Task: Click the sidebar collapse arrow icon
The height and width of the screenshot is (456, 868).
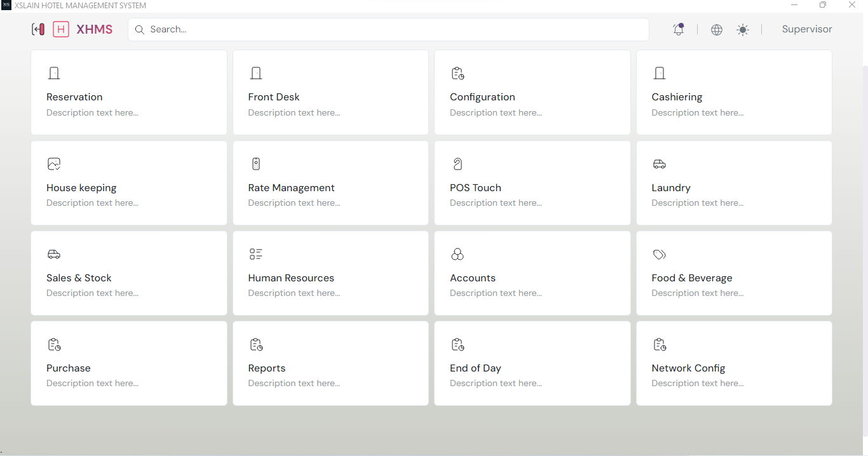Action: 37,29
